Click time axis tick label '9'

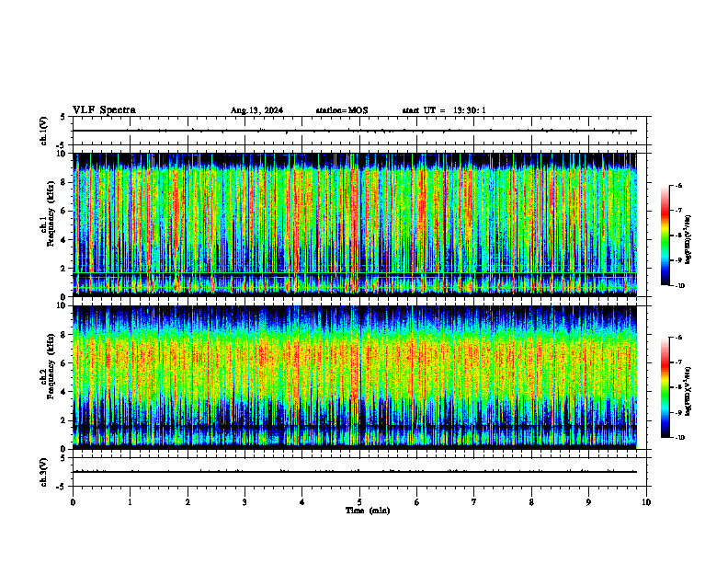click(x=588, y=502)
